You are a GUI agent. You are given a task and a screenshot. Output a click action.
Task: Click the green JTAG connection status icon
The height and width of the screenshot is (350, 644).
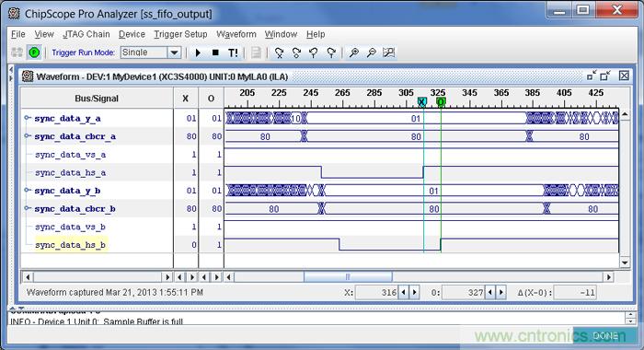click(x=35, y=52)
